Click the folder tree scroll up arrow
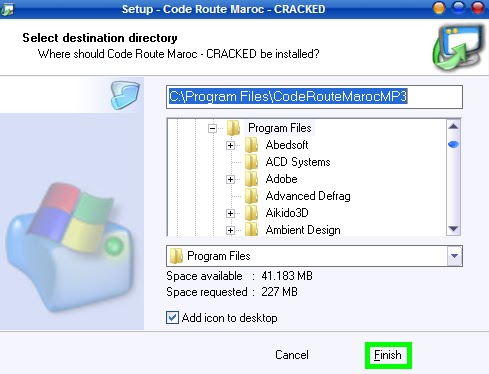The height and width of the screenshot is (374, 489). pyautogui.click(x=453, y=126)
